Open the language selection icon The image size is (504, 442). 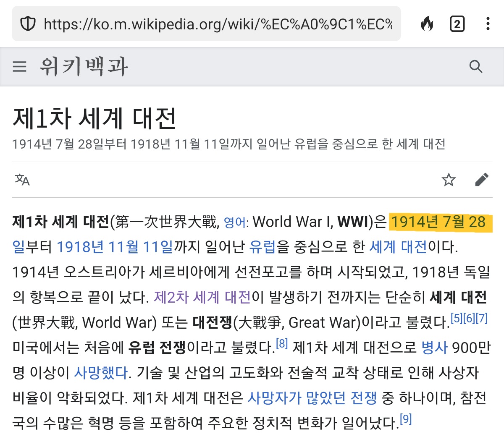(22, 180)
